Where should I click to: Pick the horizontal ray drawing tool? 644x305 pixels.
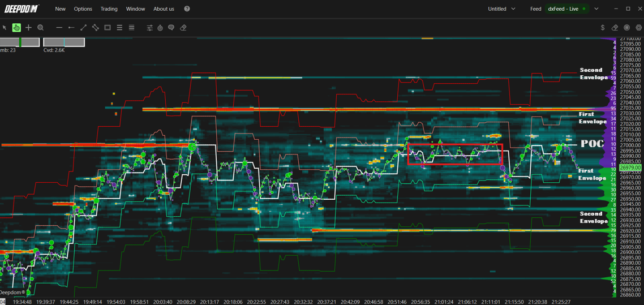[x=71, y=28]
